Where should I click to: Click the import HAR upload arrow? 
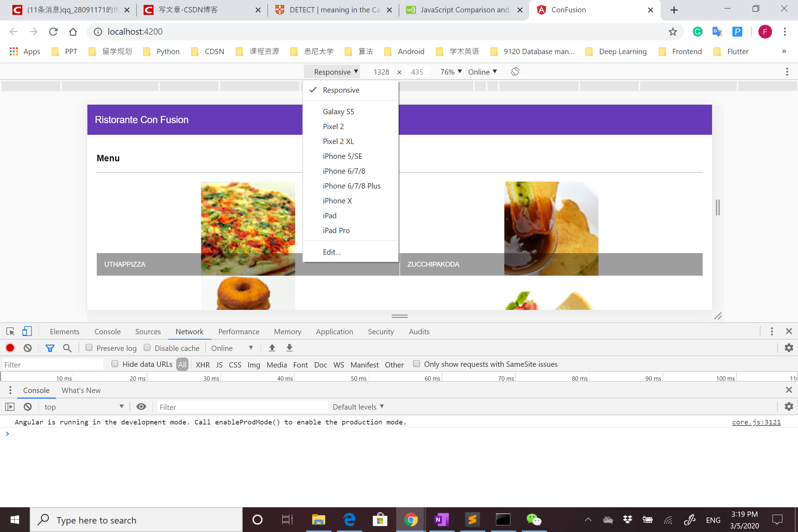click(x=272, y=348)
